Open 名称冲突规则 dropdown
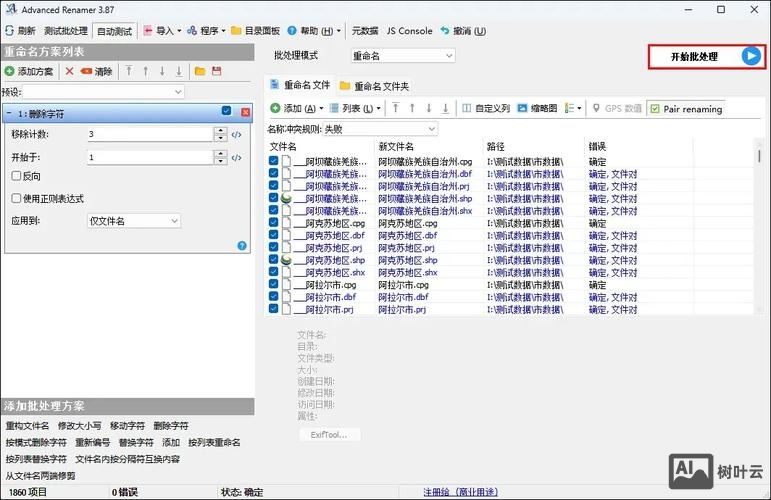Image resolution: width=771 pixels, height=500 pixels. tap(380, 129)
